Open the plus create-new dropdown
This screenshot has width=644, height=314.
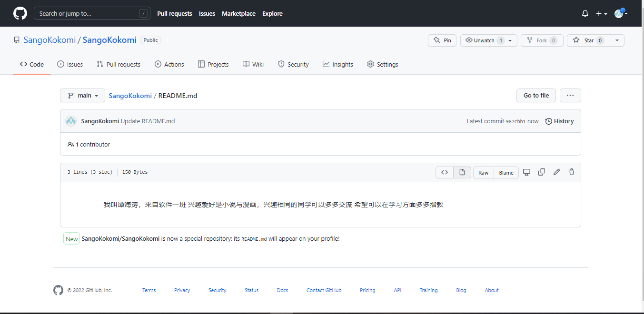[x=602, y=14]
